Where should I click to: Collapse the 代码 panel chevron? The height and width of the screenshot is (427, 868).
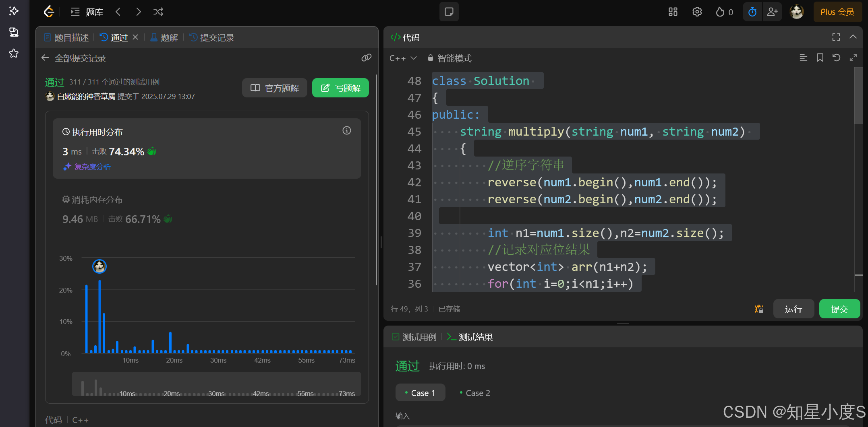pos(853,37)
